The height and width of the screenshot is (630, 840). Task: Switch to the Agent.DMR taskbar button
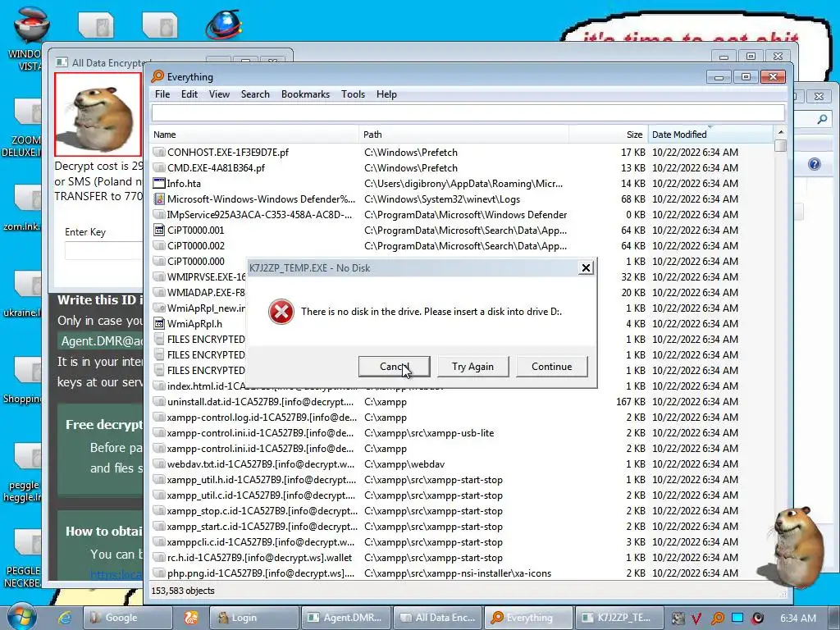[x=346, y=618]
